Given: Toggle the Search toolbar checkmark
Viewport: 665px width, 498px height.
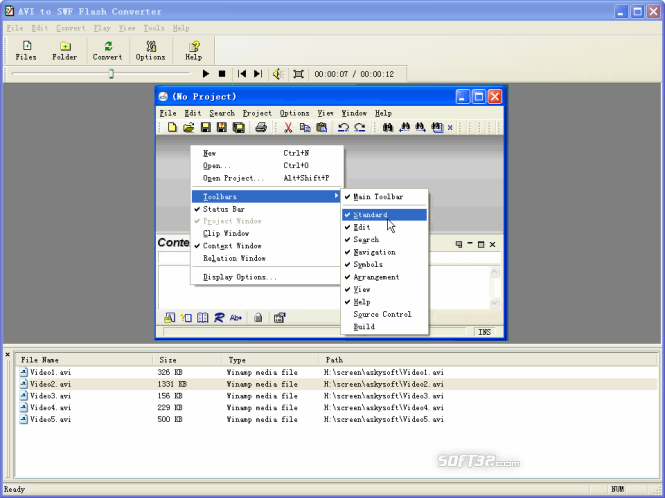Looking at the screenshot, I should point(384,240).
